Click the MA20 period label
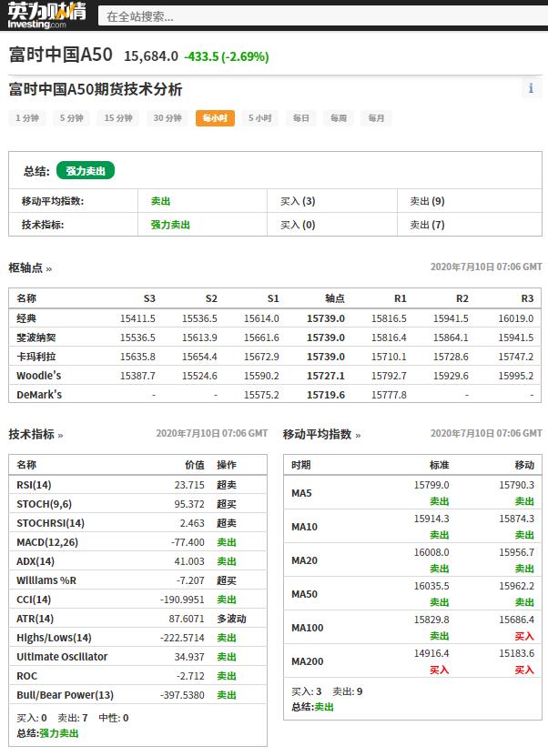This screenshot has width=548, height=756. click(x=304, y=560)
